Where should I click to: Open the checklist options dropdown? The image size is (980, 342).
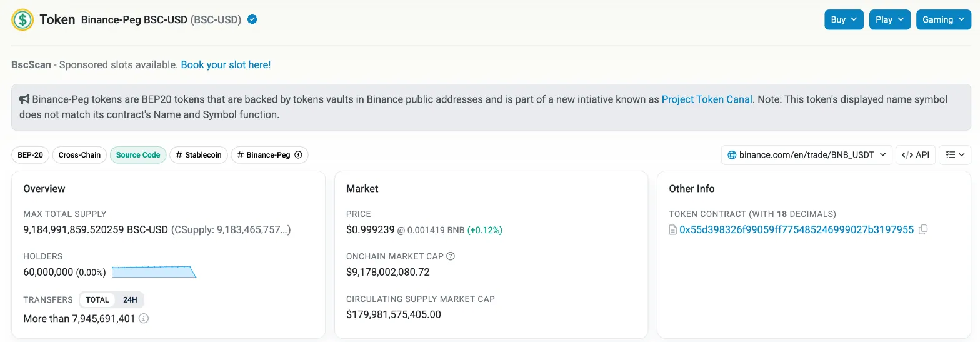955,155
